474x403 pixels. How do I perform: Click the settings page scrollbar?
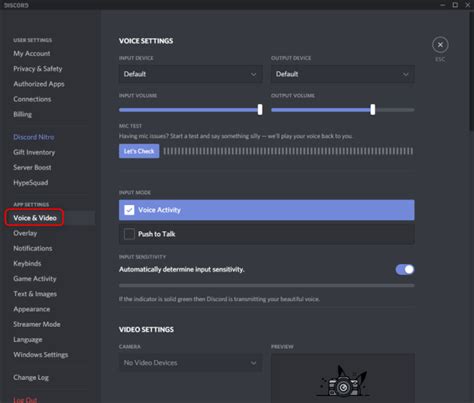(x=471, y=72)
